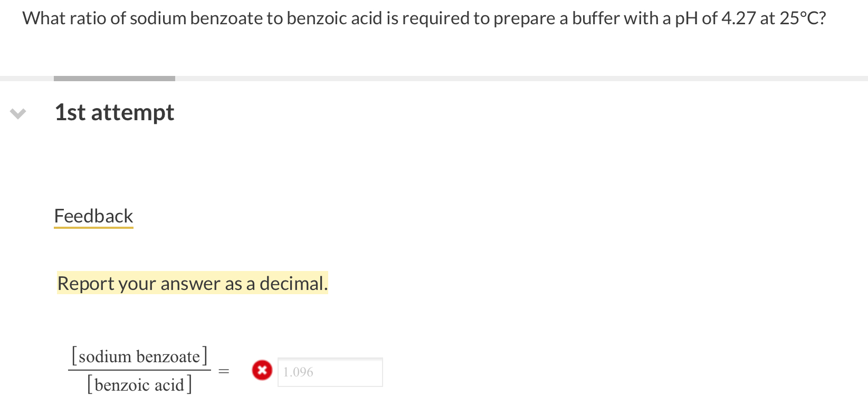
Task: Click the 1st attempt heading
Action: [x=114, y=112]
